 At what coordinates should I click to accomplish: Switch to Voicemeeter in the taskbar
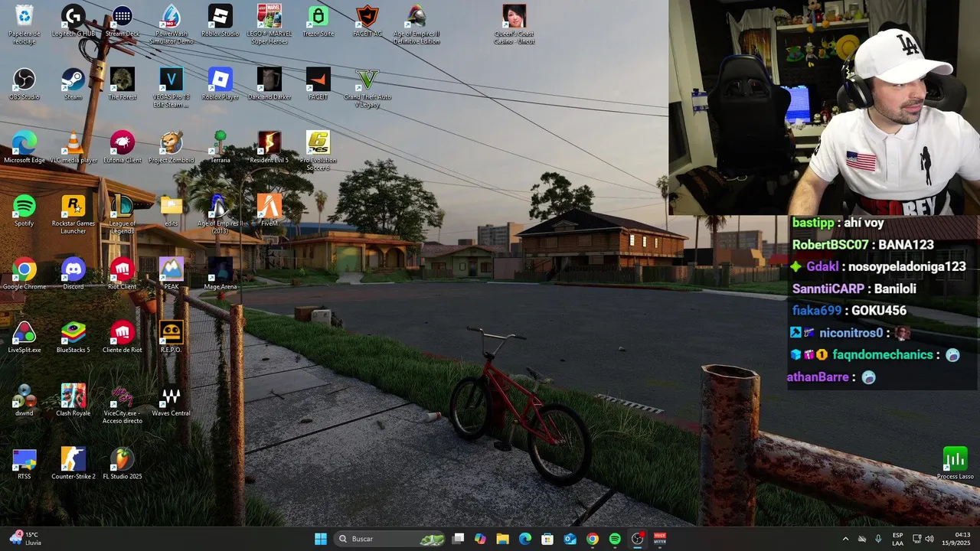660,539
